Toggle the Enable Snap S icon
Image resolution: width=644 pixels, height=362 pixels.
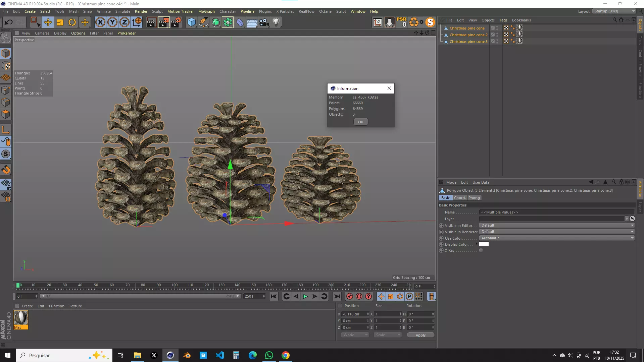pos(6,154)
